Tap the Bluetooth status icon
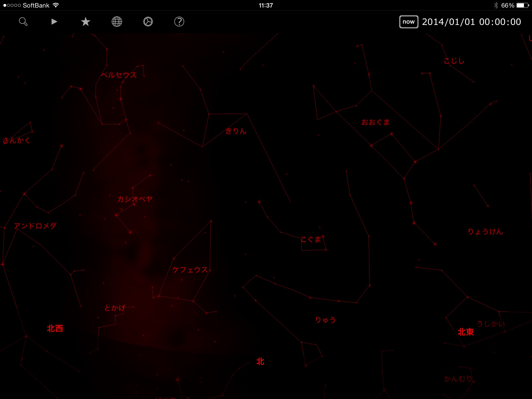Image resolution: width=532 pixels, height=399 pixels. (x=496, y=5)
